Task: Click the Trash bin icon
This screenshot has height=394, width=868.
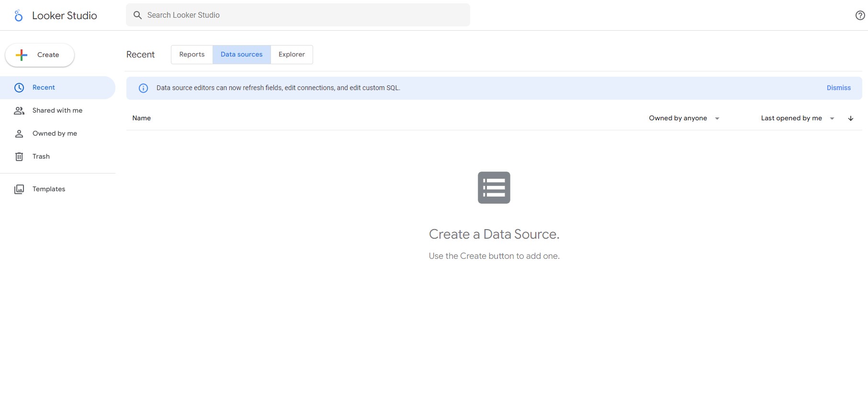Action: 19,157
